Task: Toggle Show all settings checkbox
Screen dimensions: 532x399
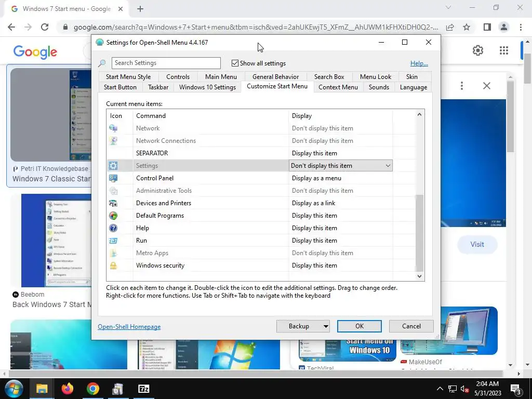Action: tap(235, 63)
